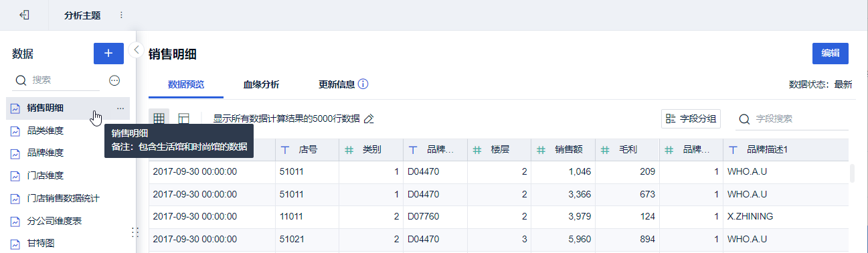
Task: Click the sales cell 3,979
Action: pyautogui.click(x=563, y=217)
